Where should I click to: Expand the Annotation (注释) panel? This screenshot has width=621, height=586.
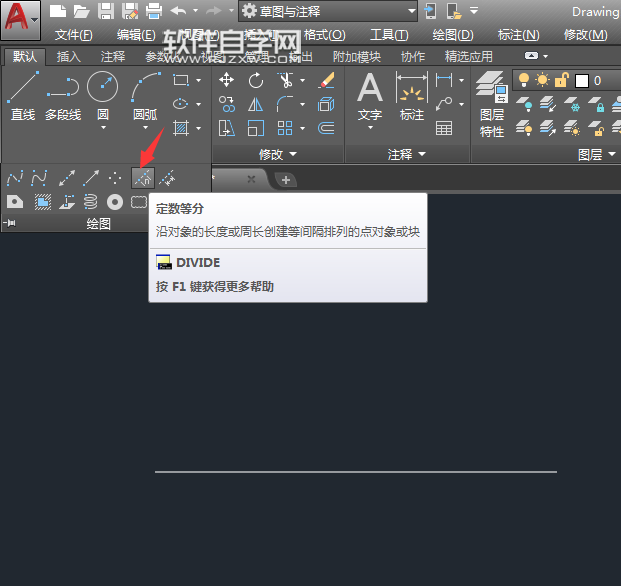click(x=407, y=154)
